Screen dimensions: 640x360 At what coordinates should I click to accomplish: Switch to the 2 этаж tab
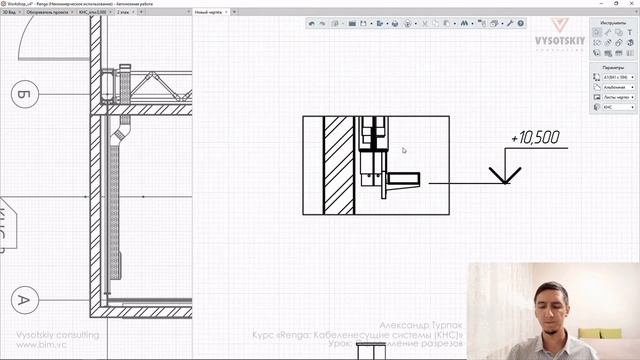coord(123,12)
